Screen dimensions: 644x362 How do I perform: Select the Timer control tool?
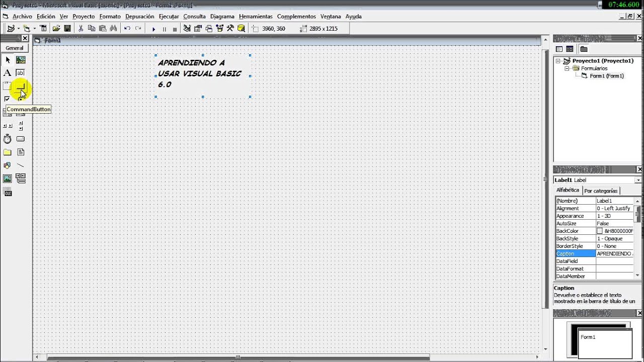[x=8, y=139]
